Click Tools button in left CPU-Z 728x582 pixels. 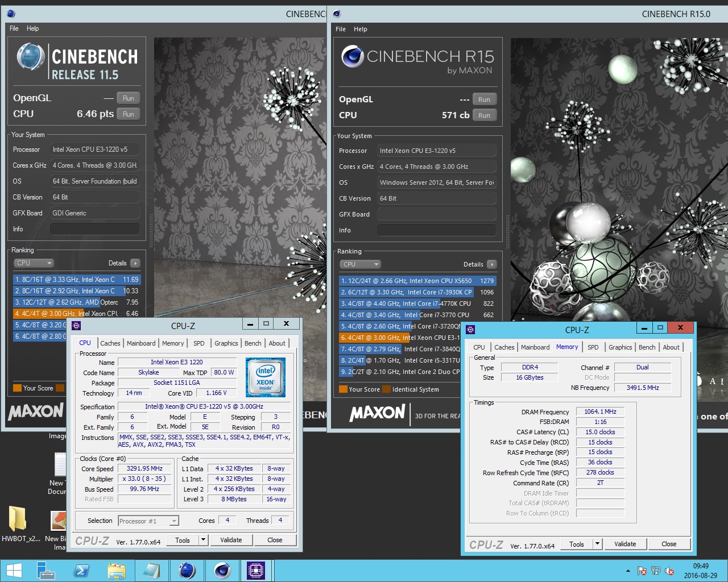coord(183,540)
